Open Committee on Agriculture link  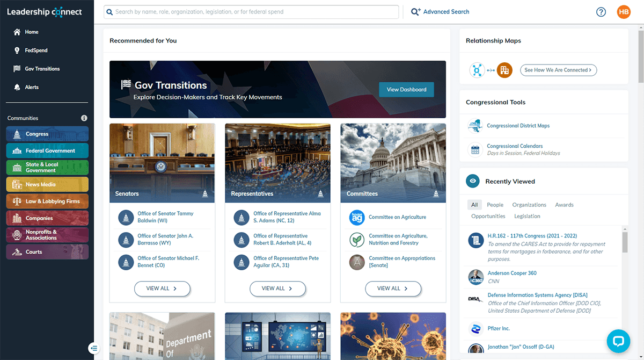397,218
